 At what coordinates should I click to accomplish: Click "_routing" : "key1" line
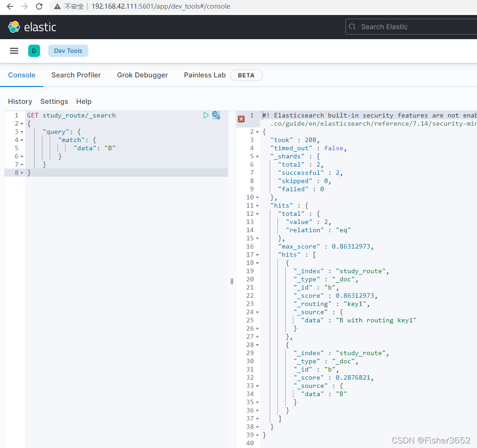point(332,304)
